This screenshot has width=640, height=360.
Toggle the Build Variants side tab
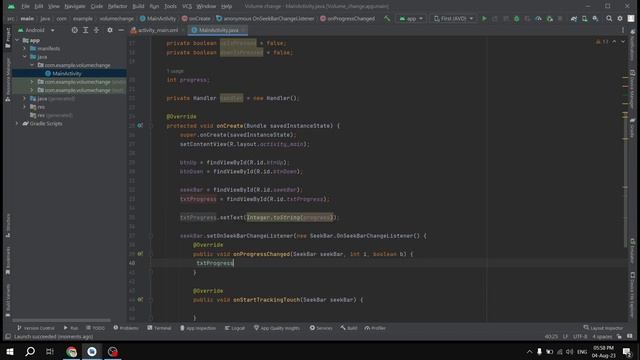pyautogui.click(x=8, y=300)
